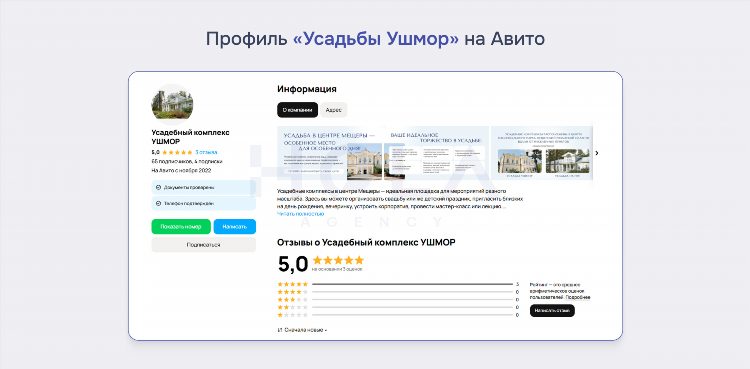Click the 'Телефон подтверждён' check icon

pos(158,203)
